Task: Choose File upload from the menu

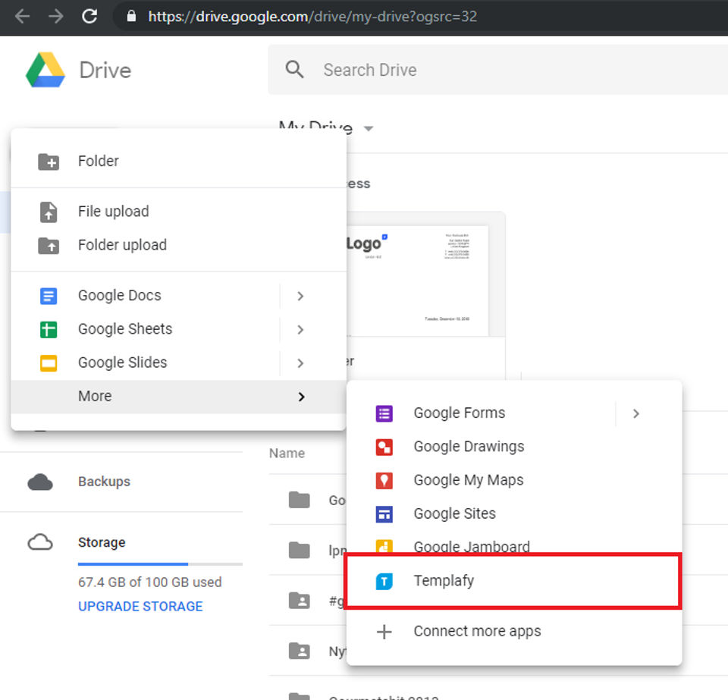Action: click(x=179, y=211)
